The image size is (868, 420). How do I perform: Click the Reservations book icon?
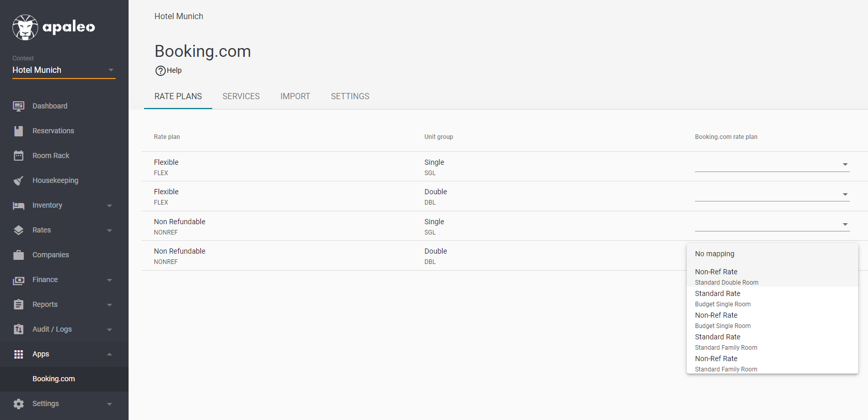19,131
